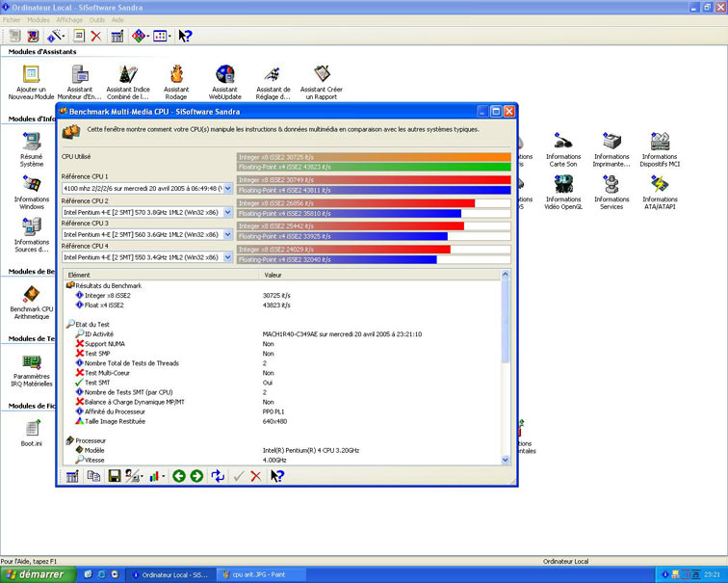Open Informations Vidéo OpenGL module
The width and height of the screenshot is (728, 583).
coord(563,192)
